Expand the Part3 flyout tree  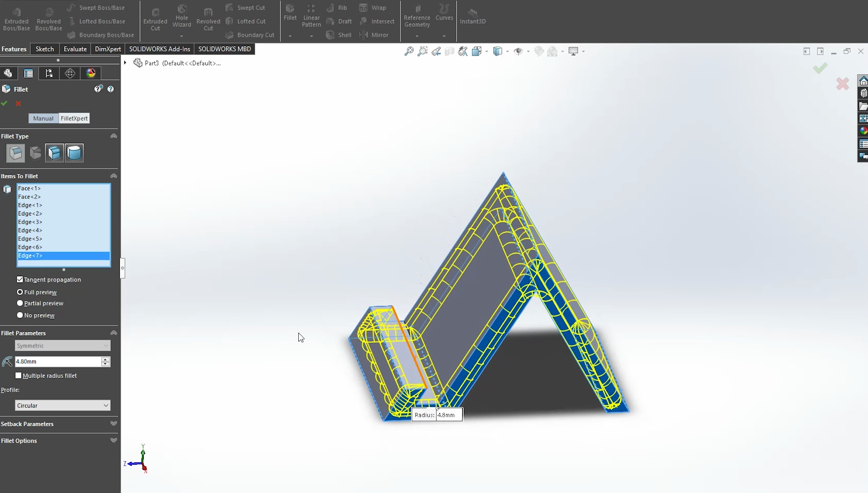(x=125, y=63)
